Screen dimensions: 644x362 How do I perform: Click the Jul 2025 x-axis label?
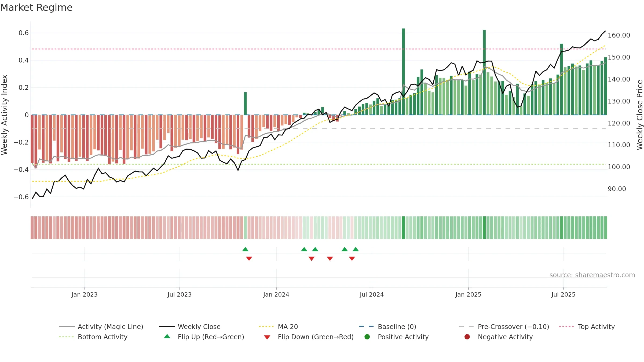click(x=563, y=294)
